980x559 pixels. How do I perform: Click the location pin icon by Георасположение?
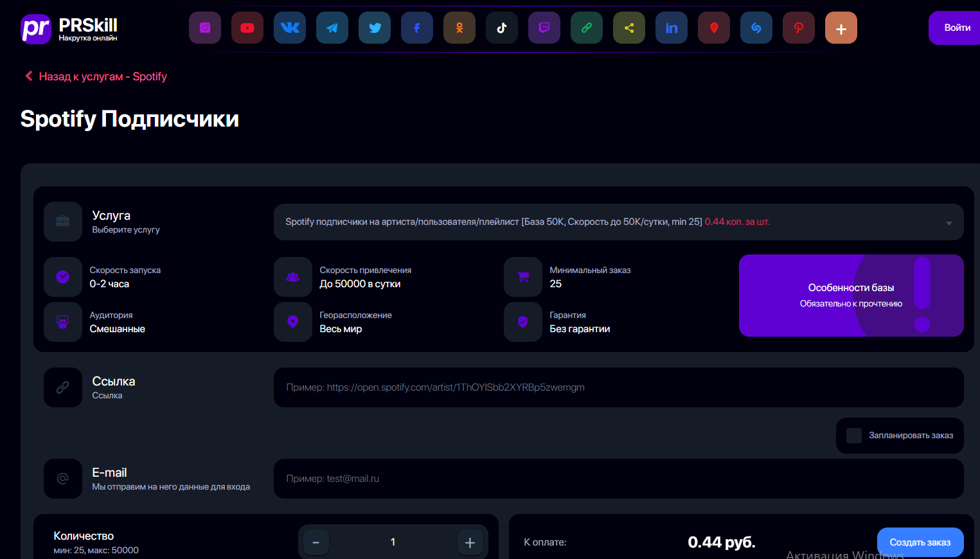[x=293, y=322]
